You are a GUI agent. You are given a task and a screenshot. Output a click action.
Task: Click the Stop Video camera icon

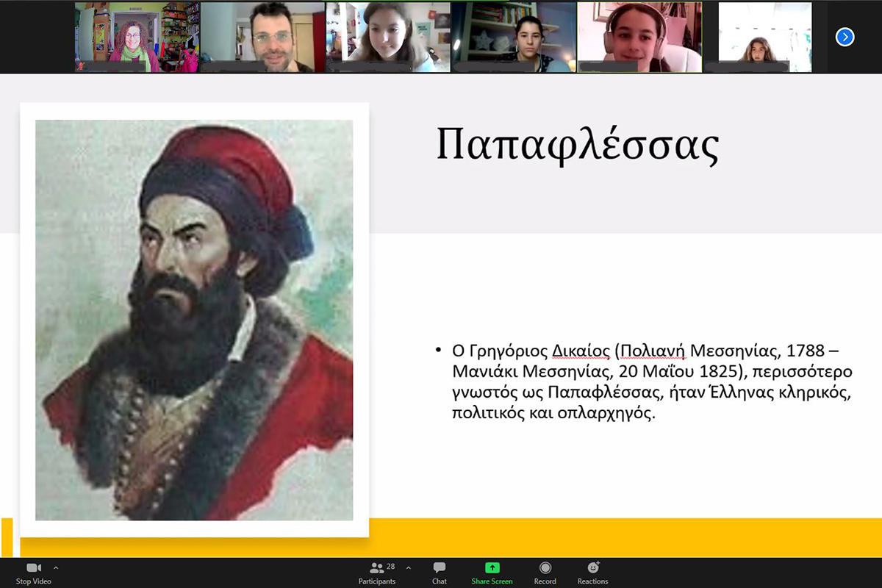pyautogui.click(x=33, y=567)
